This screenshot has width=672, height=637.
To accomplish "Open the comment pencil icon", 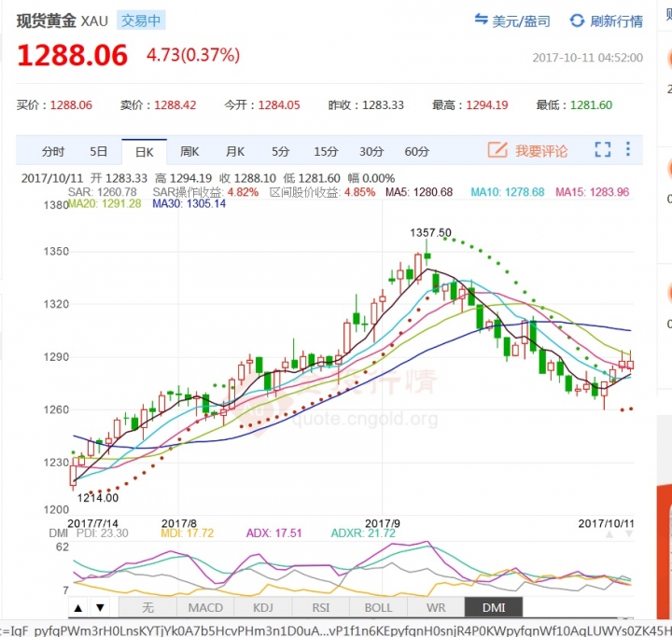I will [x=497, y=150].
